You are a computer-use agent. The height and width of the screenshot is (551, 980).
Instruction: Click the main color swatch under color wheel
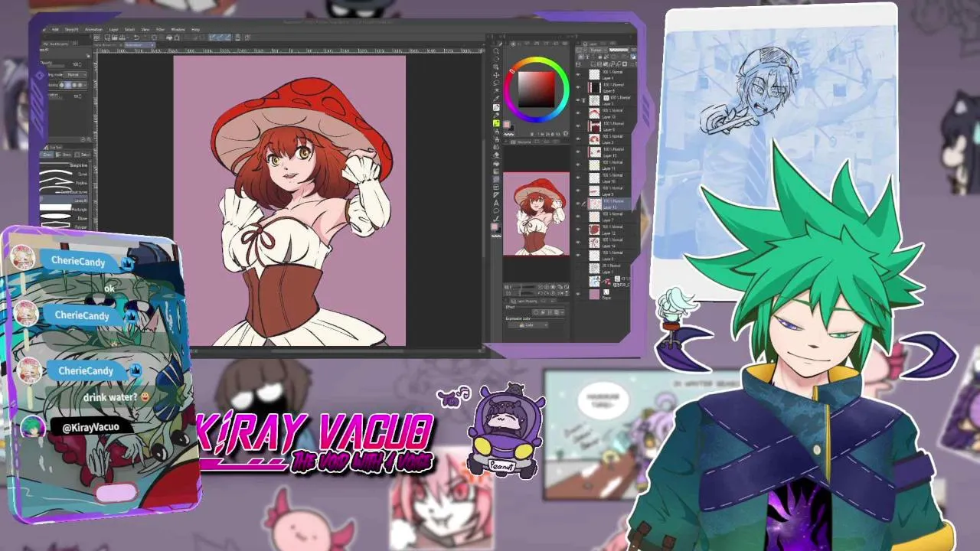(x=507, y=124)
